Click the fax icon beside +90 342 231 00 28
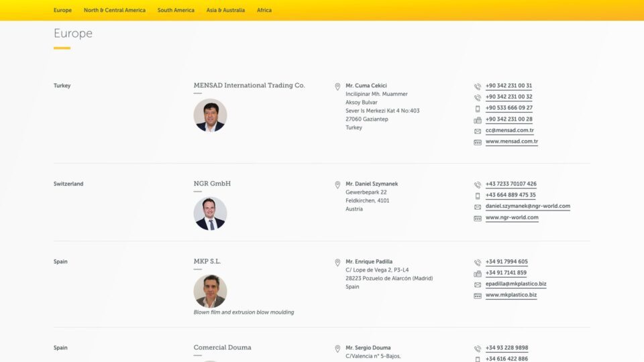 tap(478, 120)
